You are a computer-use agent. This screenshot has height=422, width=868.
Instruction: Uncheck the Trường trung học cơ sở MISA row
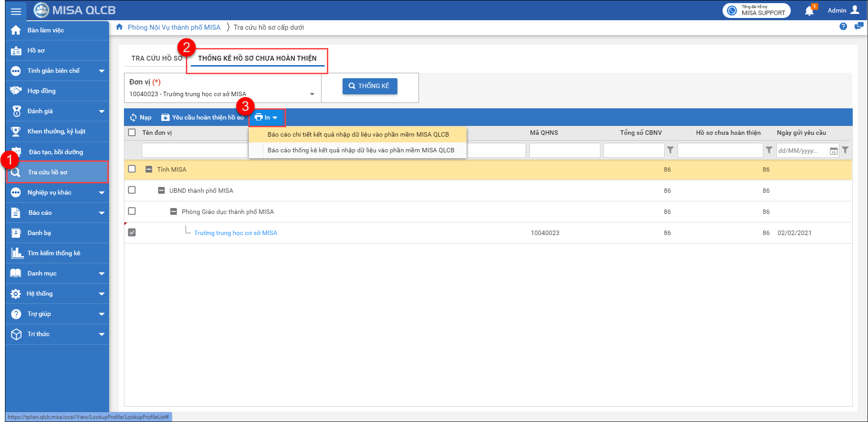132,233
